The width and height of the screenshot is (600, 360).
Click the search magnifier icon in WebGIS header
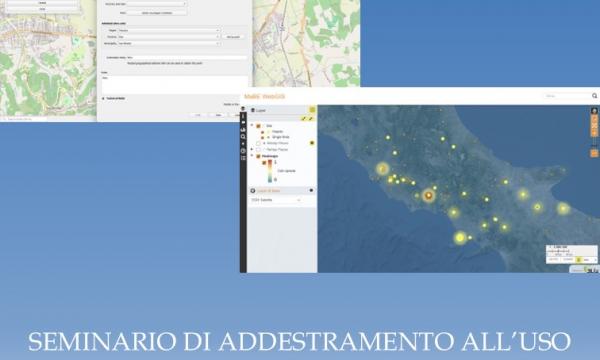tap(594, 96)
